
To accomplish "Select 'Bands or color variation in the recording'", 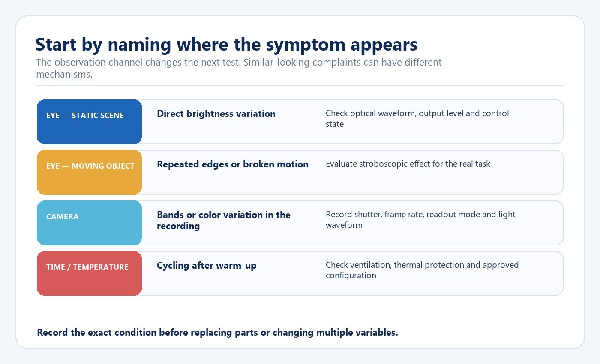I will click(x=224, y=220).
